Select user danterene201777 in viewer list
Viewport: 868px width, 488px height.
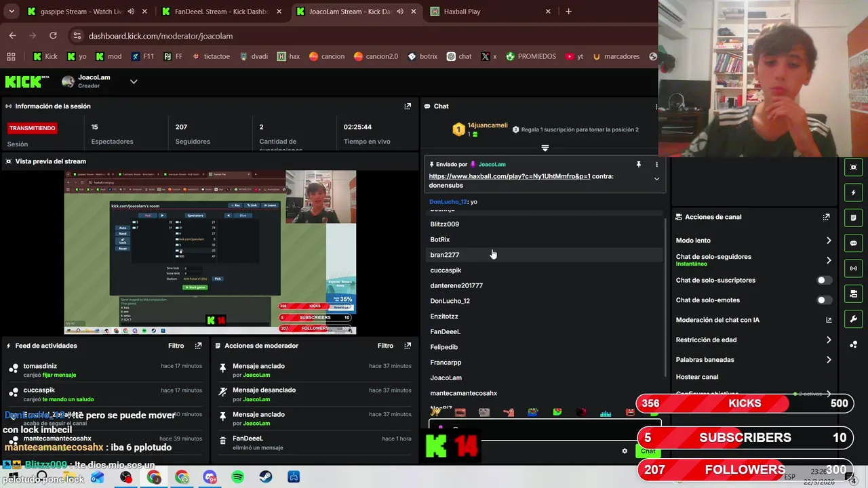point(456,285)
